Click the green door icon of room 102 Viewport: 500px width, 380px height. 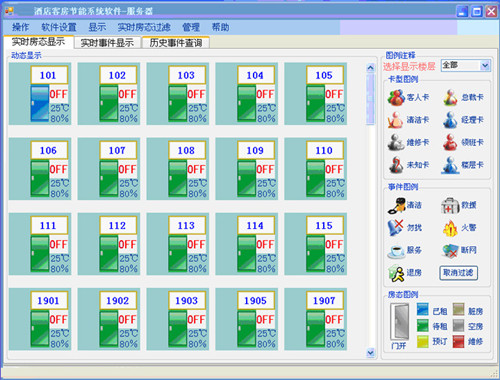pos(108,103)
